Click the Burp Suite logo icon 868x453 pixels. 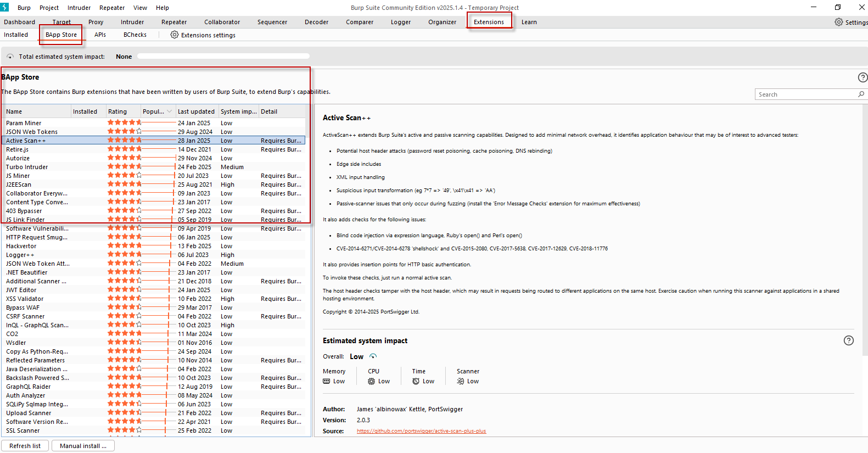4,7
